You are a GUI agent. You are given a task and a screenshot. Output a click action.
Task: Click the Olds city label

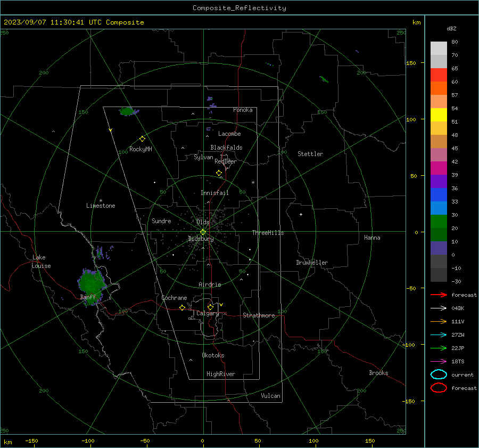[203, 222]
